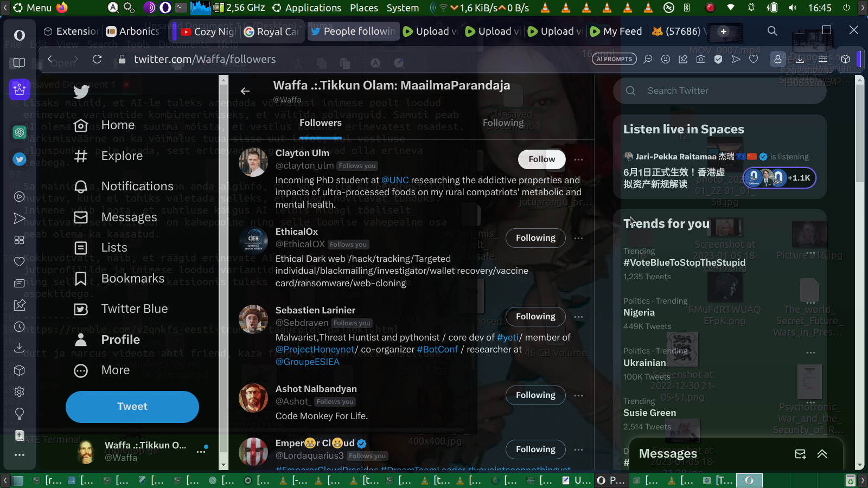This screenshot has height=488, width=868.
Task: Reload the Twitter followers page
Action: coord(97,59)
